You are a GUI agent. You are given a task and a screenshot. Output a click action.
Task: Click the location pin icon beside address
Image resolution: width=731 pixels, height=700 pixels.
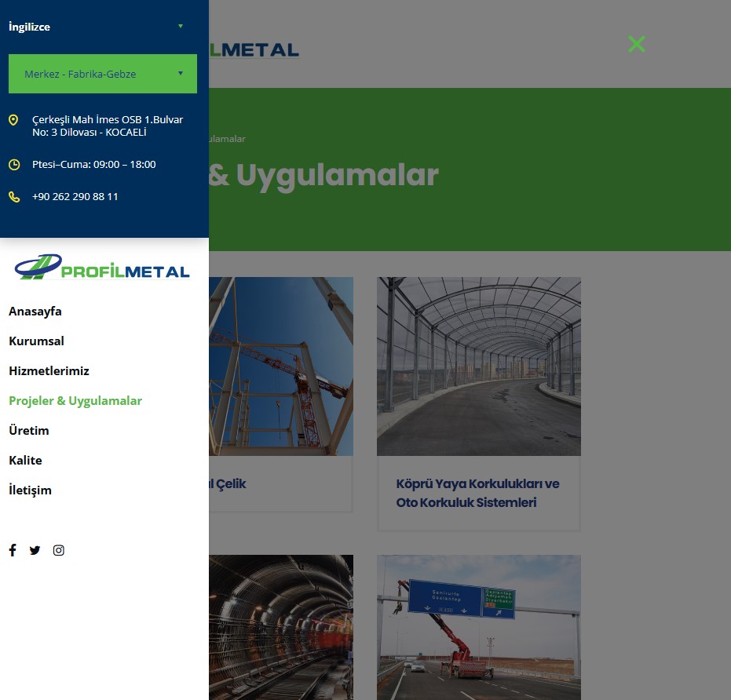pyautogui.click(x=14, y=120)
